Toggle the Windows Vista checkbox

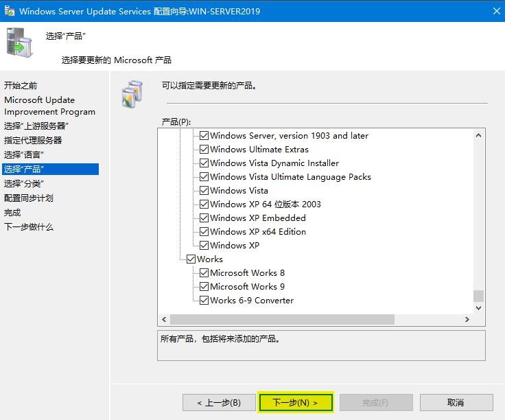[204, 191]
